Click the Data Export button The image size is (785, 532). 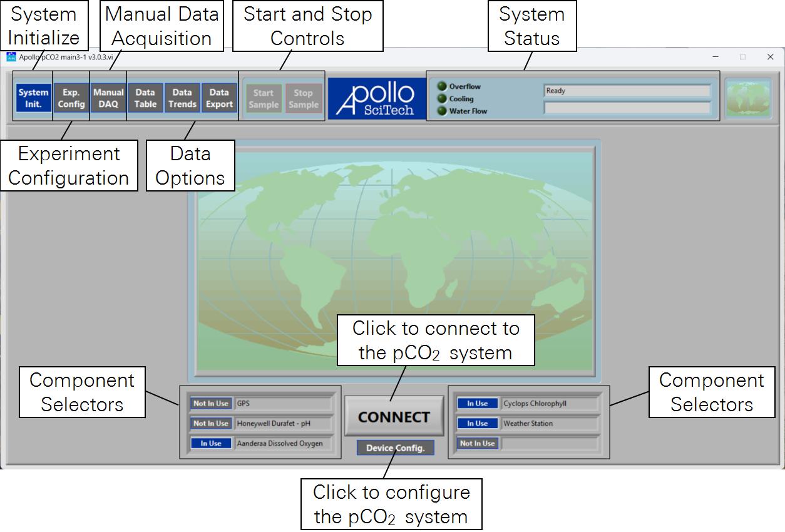219,99
